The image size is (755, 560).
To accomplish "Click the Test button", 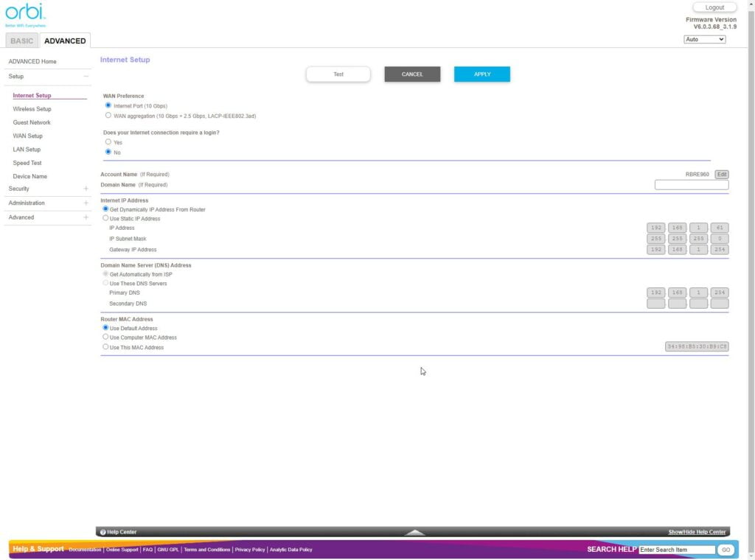I will pyautogui.click(x=338, y=74).
